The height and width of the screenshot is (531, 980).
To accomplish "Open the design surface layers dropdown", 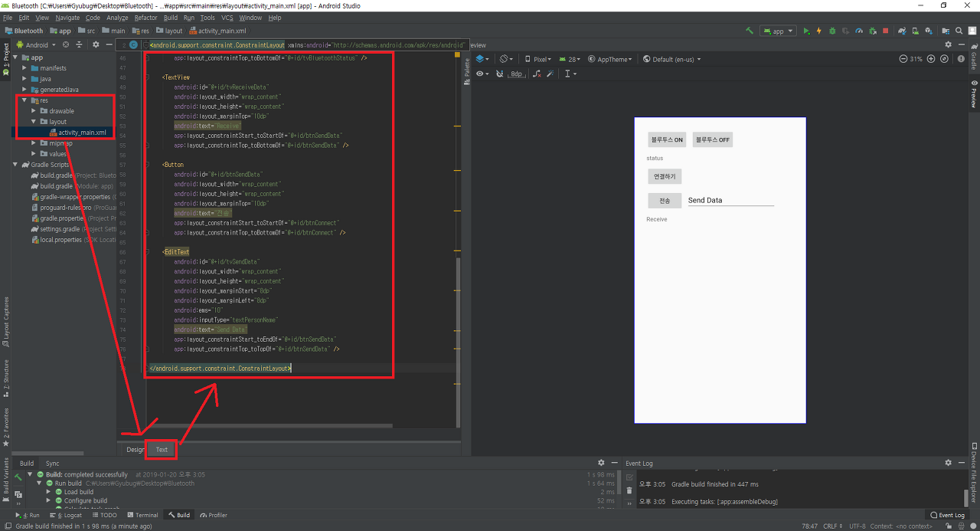I will [x=483, y=59].
